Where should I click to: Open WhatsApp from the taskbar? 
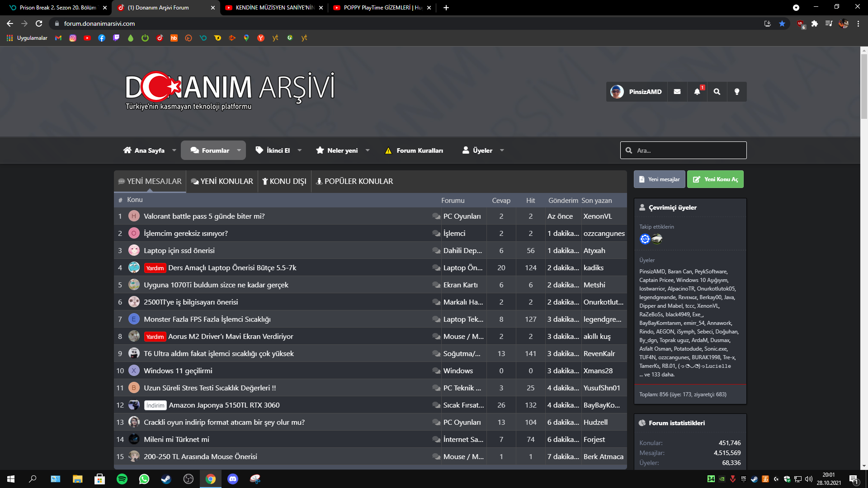tap(144, 479)
